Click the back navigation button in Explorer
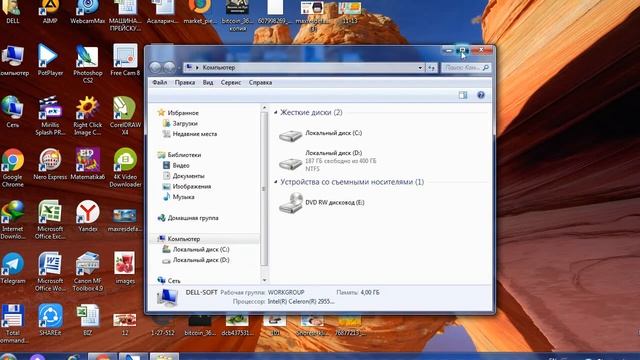Viewport: 640px width, 360px height. (155, 67)
